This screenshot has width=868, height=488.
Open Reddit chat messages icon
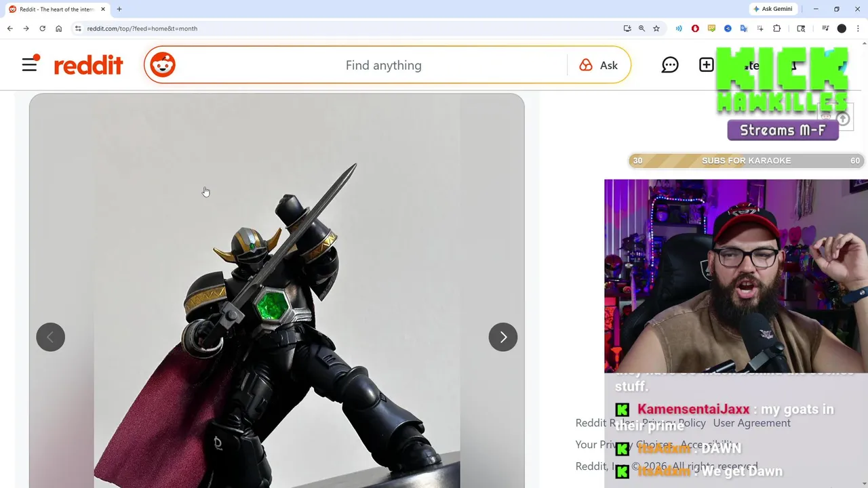(670, 65)
